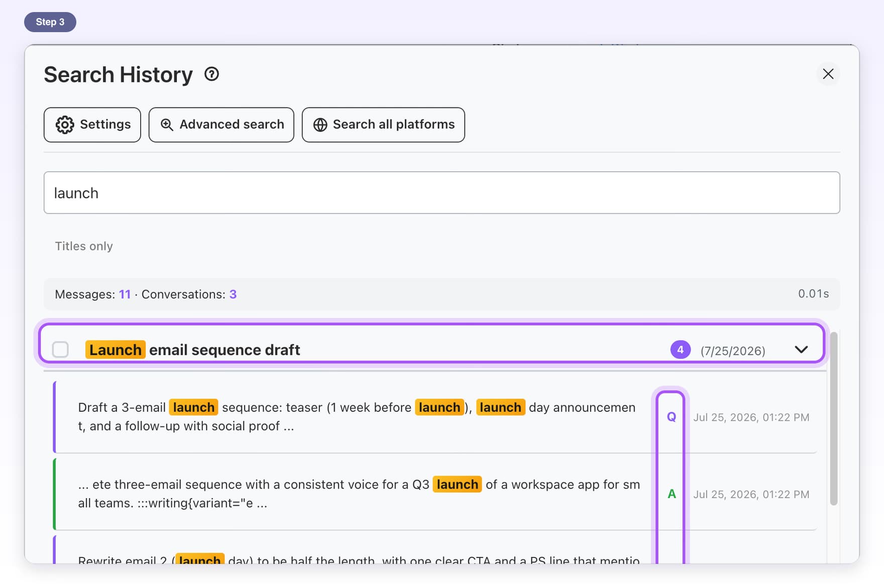Click the 0.01s search time

coord(813,294)
